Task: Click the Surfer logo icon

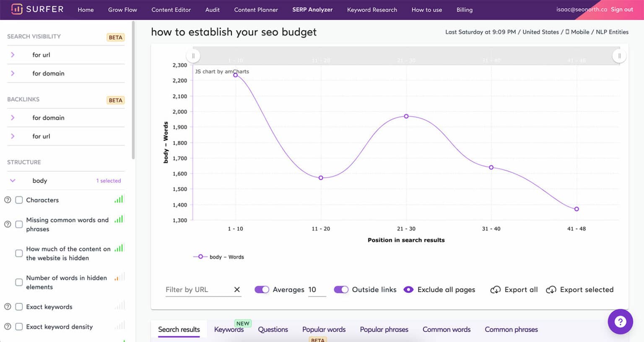Action: tap(17, 9)
